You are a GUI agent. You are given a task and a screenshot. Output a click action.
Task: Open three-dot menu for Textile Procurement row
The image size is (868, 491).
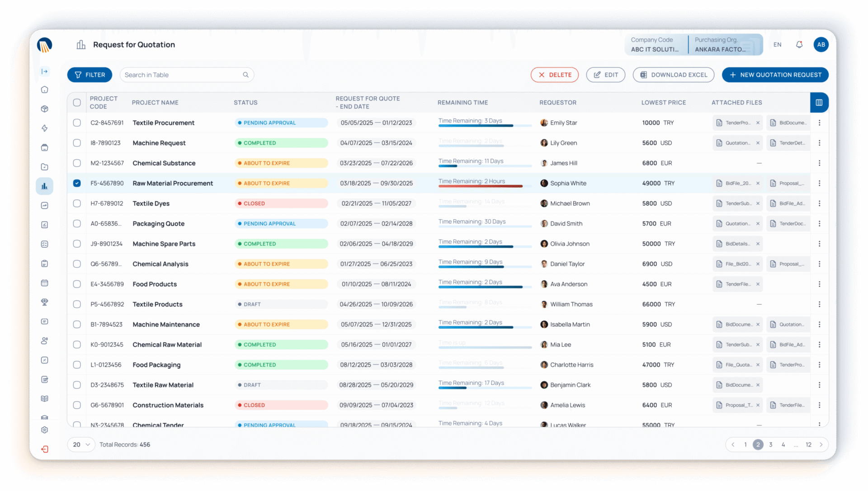819,123
